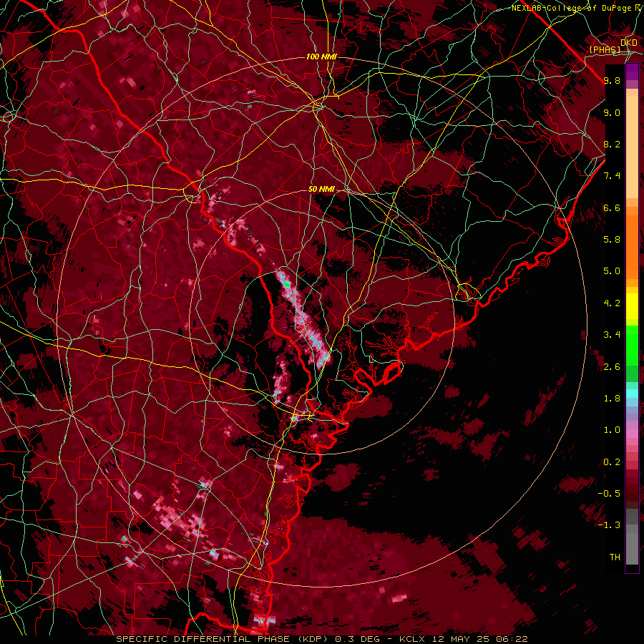This screenshot has width=644, height=644.
Task: Pick the yellow color bar segment
Action: coord(632,306)
